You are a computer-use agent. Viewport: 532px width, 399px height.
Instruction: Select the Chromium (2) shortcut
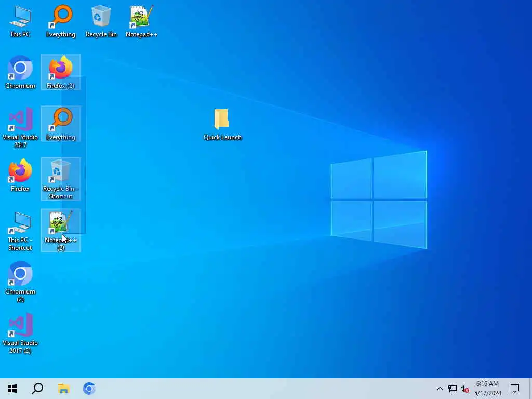[20, 282]
